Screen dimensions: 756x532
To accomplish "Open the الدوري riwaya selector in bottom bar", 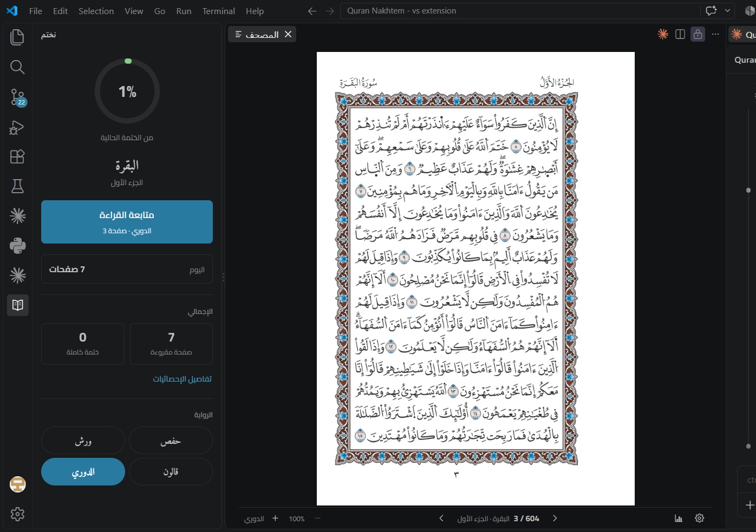I will 254,518.
